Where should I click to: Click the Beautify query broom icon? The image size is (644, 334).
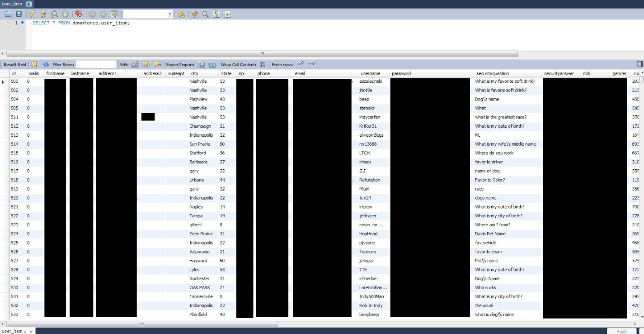coord(194,14)
